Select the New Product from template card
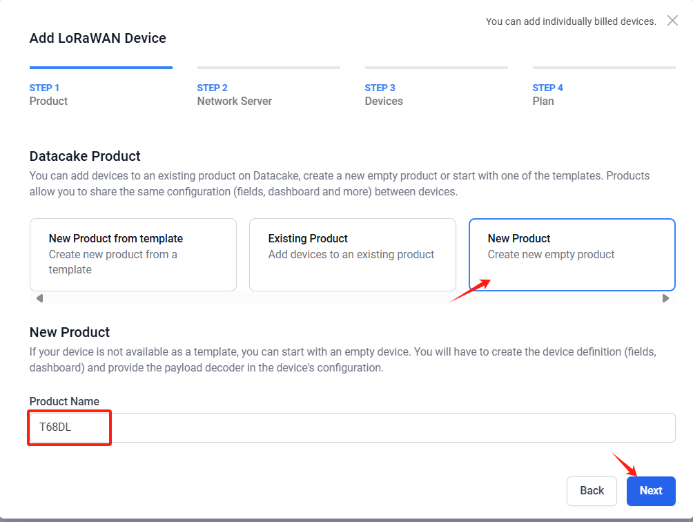The width and height of the screenshot is (693, 522). click(x=133, y=255)
